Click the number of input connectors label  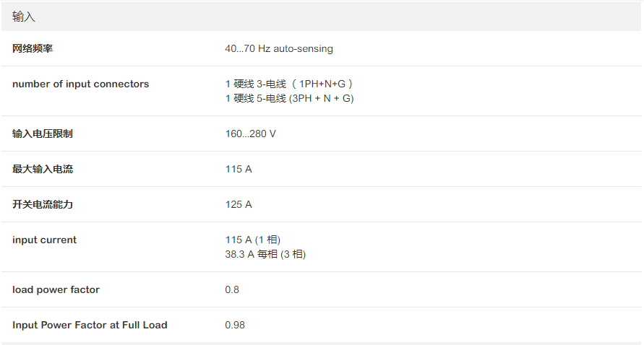point(80,84)
